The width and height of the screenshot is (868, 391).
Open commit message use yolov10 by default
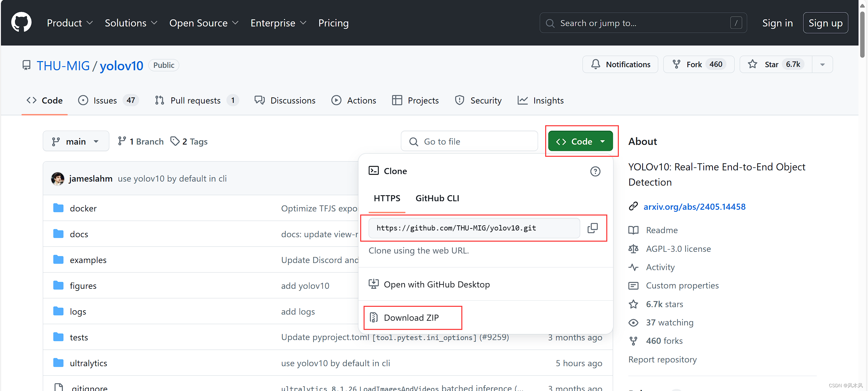pos(172,179)
